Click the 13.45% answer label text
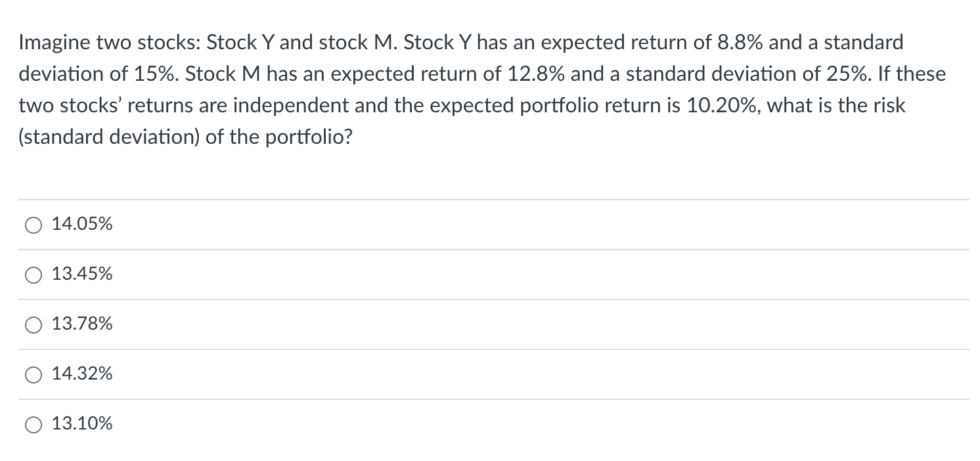The image size is (980, 461). (81, 274)
